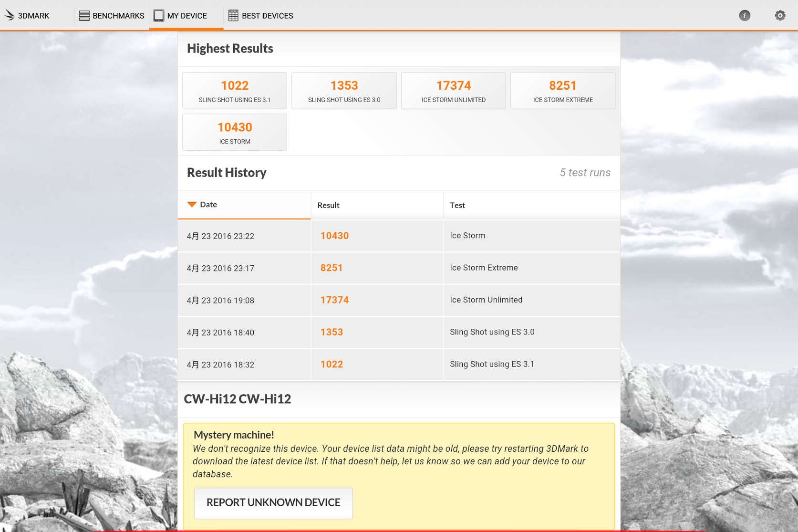Switch to the Benchmarks tab

(x=112, y=15)
